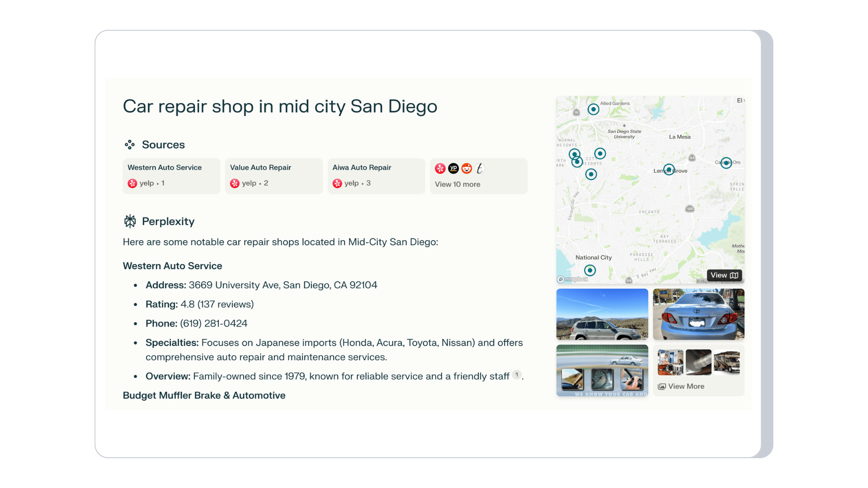Image resolution: width=868 pixels, height=488 pixels.
Task: Click the YP Yellow Pages source icon
Action: coord(453,169)
